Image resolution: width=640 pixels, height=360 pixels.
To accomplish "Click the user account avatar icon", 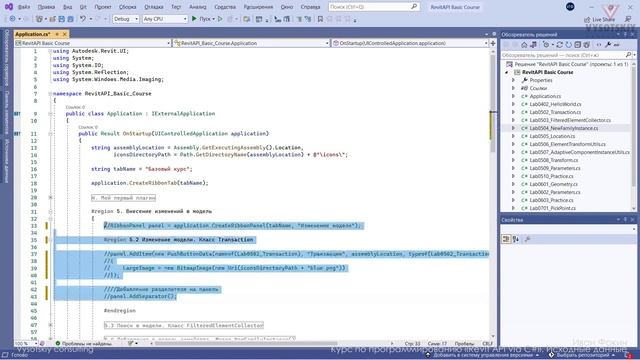I will [570, 7].
